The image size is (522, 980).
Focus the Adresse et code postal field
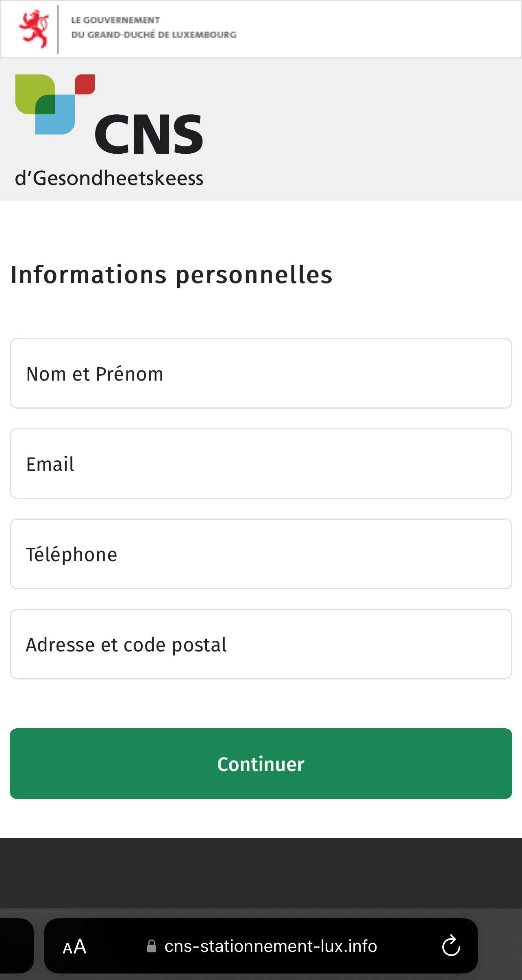[x=261, y=644]
